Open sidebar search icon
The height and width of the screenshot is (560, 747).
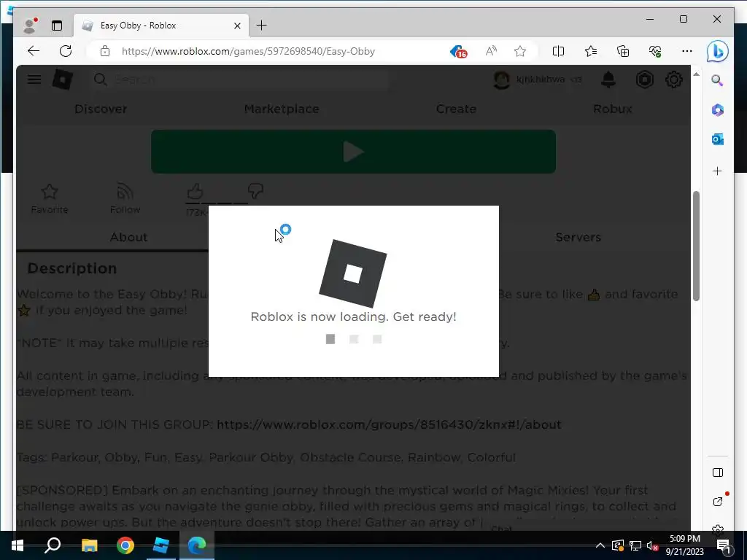[x=718, y=80]
